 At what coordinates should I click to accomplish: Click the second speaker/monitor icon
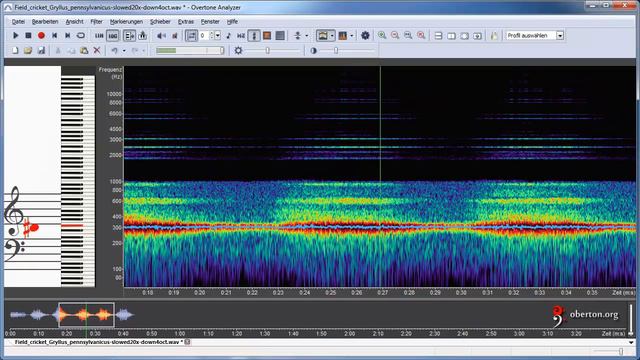(175, 36)
